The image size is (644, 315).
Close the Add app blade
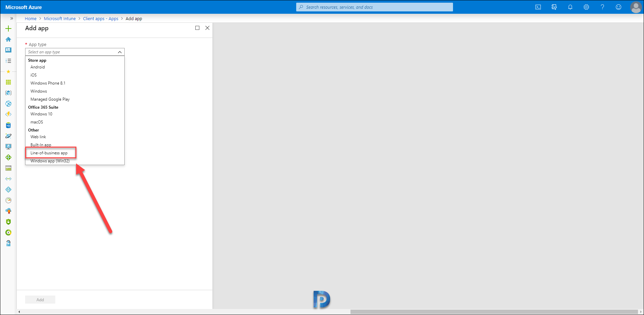click(207, 28)
